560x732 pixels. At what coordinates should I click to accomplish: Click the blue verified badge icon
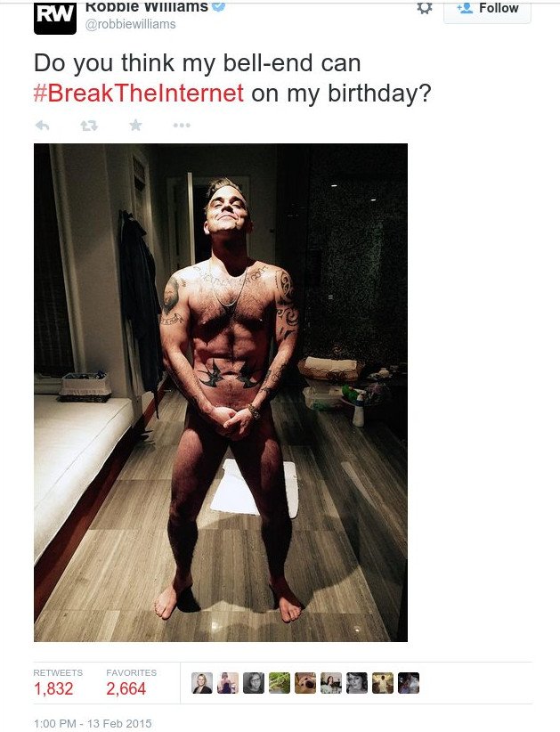pos(220,6)
